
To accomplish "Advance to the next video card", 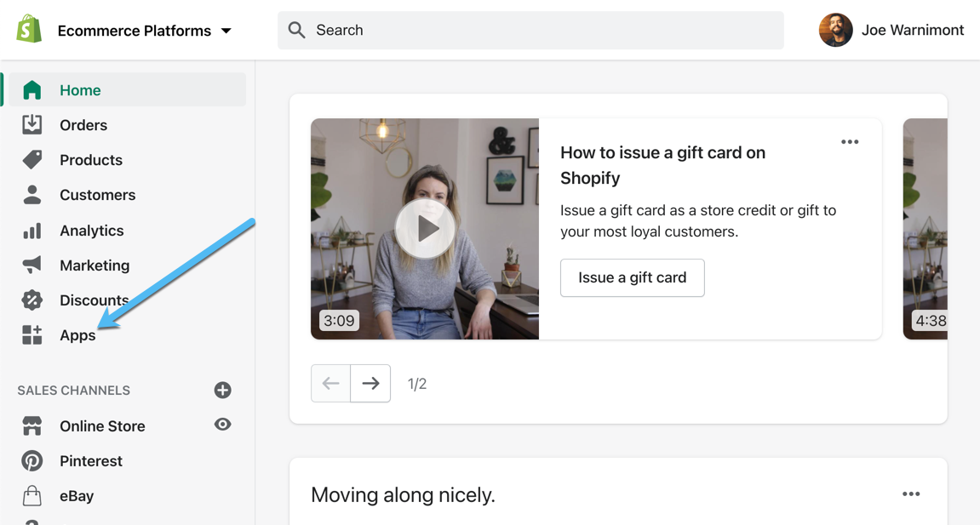I will (x=370, y=383).
